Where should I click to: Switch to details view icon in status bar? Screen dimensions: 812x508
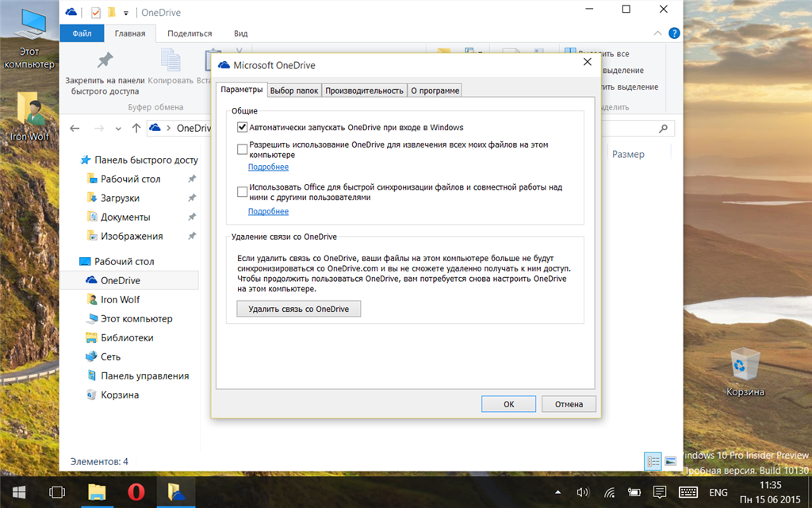pyautogui.click(x=653, y=461)
